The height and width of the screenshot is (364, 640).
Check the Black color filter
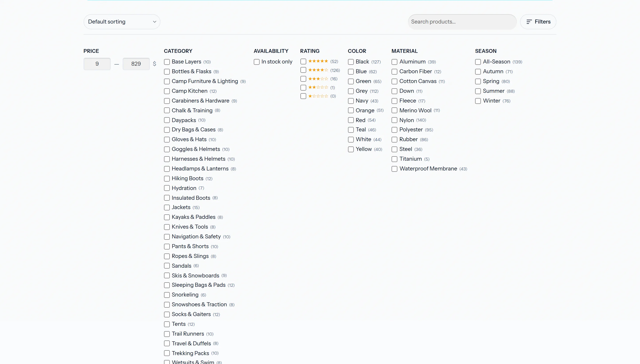click(351, 62)
